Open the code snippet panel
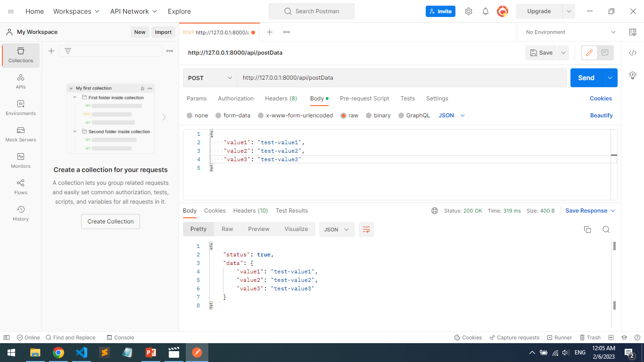Image resolution: width=644 pixels, height=362 pixels. pos(633,53)
